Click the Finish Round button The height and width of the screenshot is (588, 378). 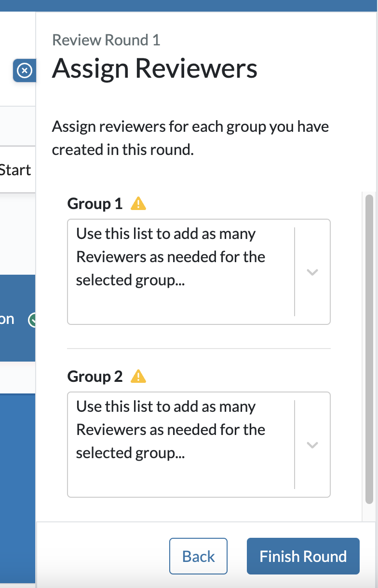[303, 556]
